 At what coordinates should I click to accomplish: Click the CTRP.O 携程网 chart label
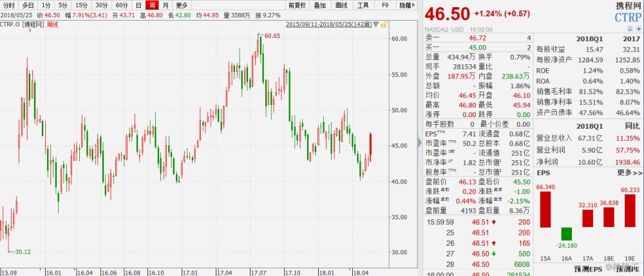22,24
